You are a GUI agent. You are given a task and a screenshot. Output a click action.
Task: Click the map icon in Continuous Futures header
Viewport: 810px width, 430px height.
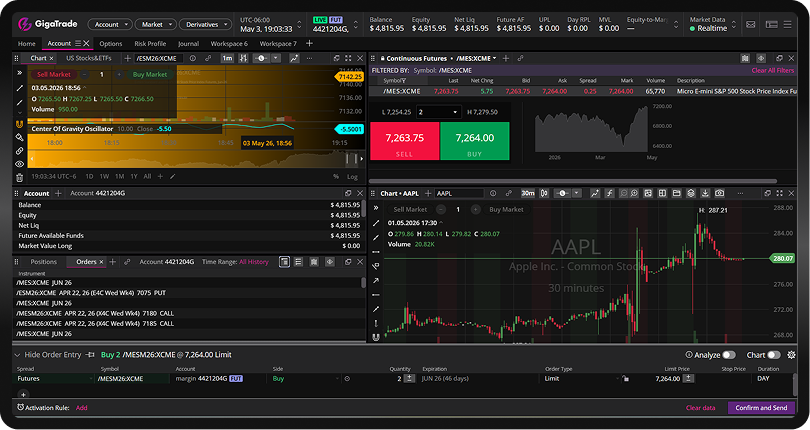(745, 58)
